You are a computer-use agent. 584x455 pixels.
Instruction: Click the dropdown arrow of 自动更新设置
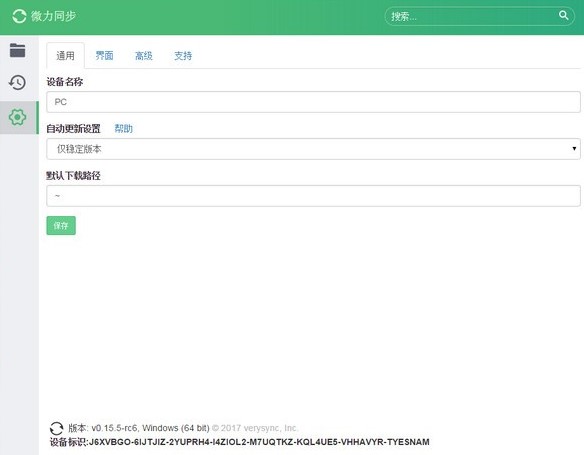[574, 149]
